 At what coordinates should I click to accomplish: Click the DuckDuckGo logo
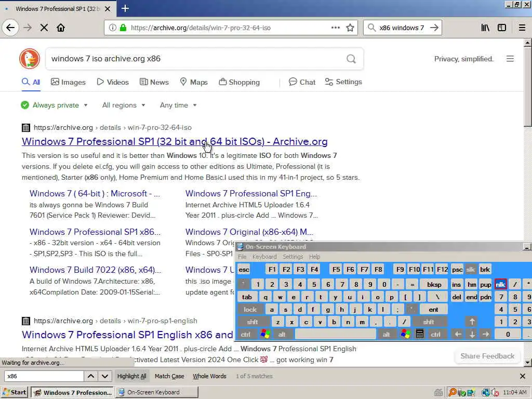point(30,59)
